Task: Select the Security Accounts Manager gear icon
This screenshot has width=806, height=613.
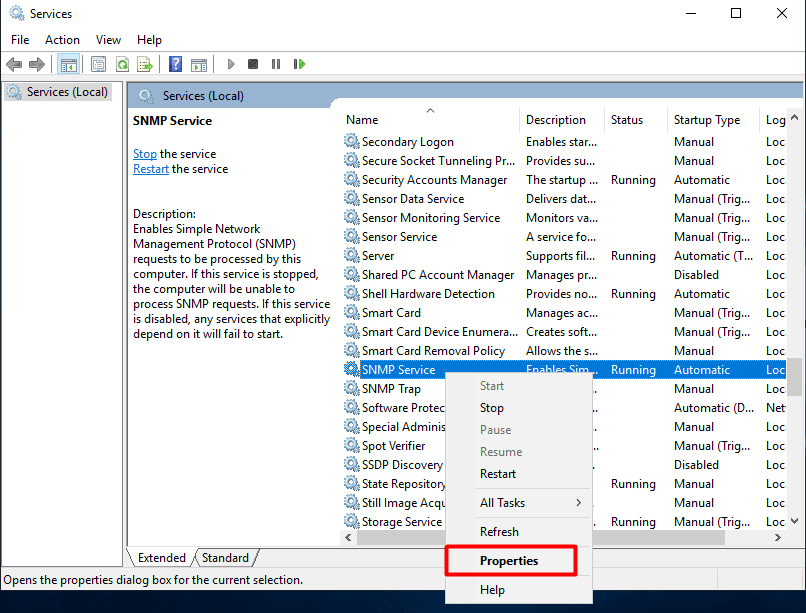Action: click(x=352, y=179)
